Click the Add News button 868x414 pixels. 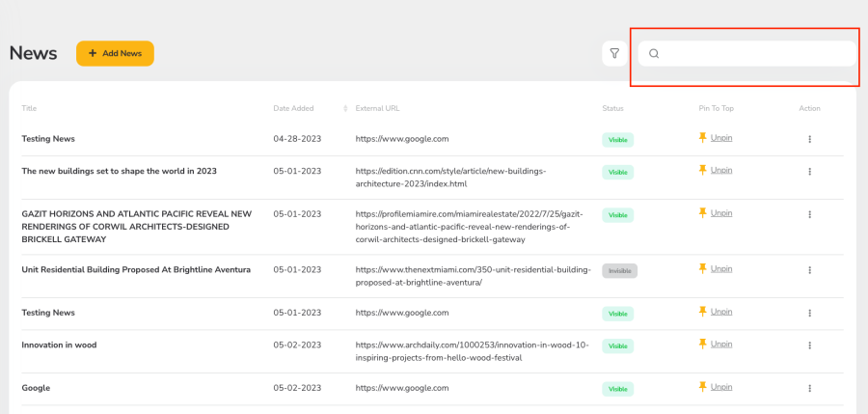click(115, 53)
